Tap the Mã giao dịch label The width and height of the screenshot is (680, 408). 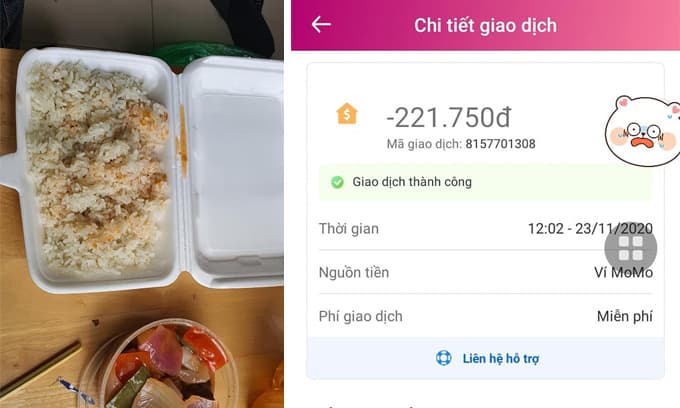coord(424,144)
